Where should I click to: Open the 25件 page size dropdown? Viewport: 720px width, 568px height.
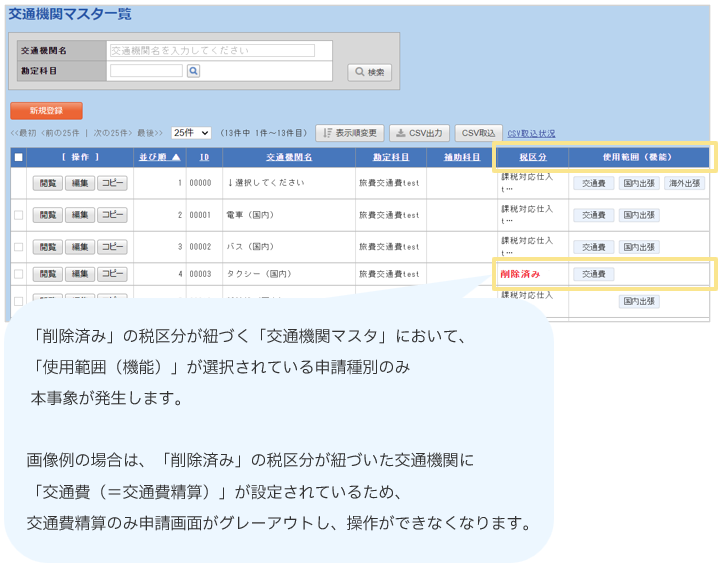(190, 133)
